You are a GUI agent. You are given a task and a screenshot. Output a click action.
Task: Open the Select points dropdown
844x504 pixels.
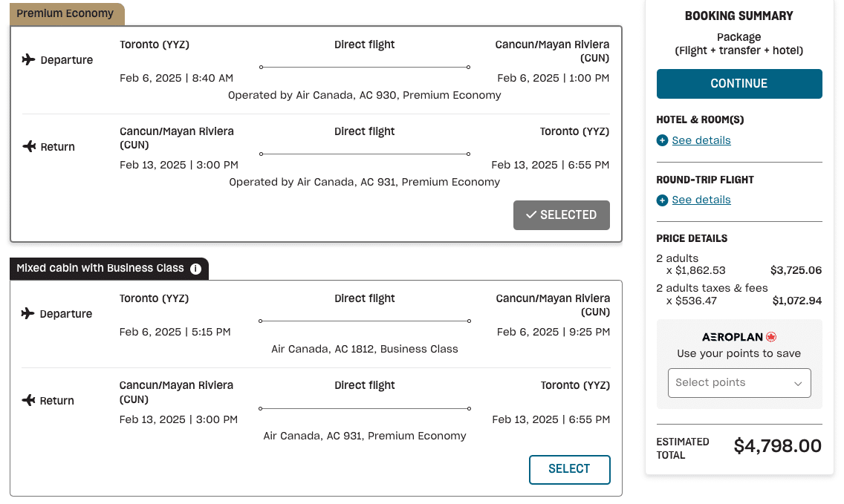[739, 383]
